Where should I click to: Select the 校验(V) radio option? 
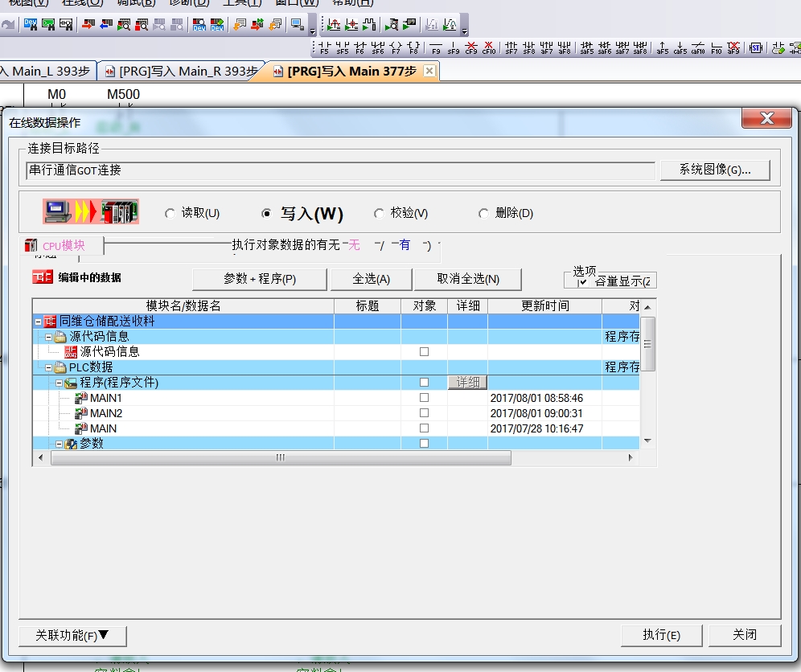tap(379, 214)
